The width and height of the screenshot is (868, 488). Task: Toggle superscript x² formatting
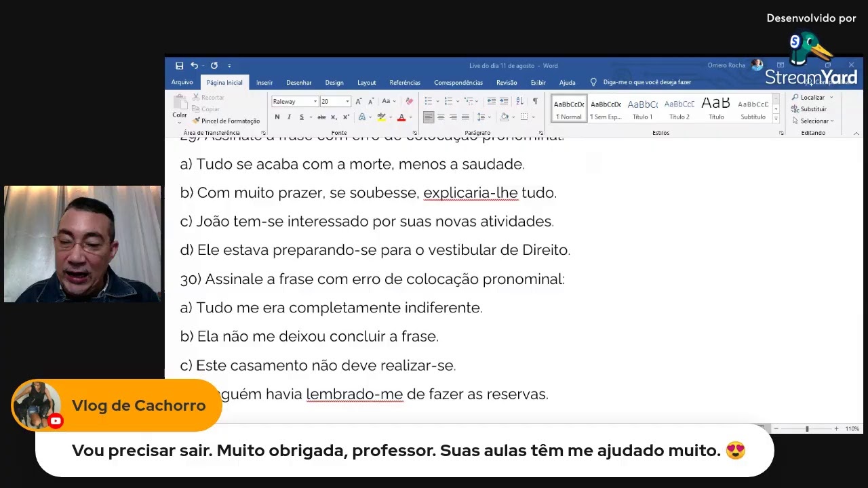[344, 117]
